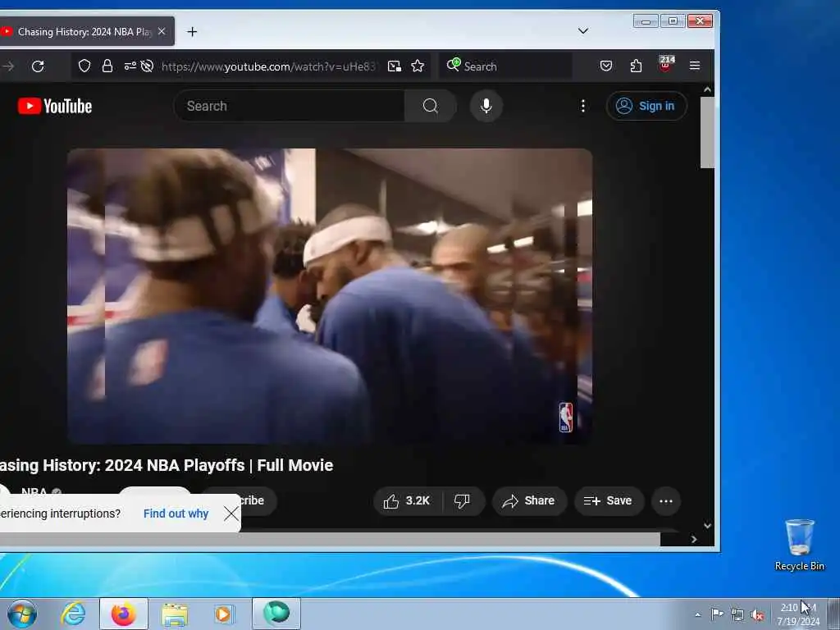Dislike the video with thumbs down
The image size is (840, 630).
coord(463,501)
